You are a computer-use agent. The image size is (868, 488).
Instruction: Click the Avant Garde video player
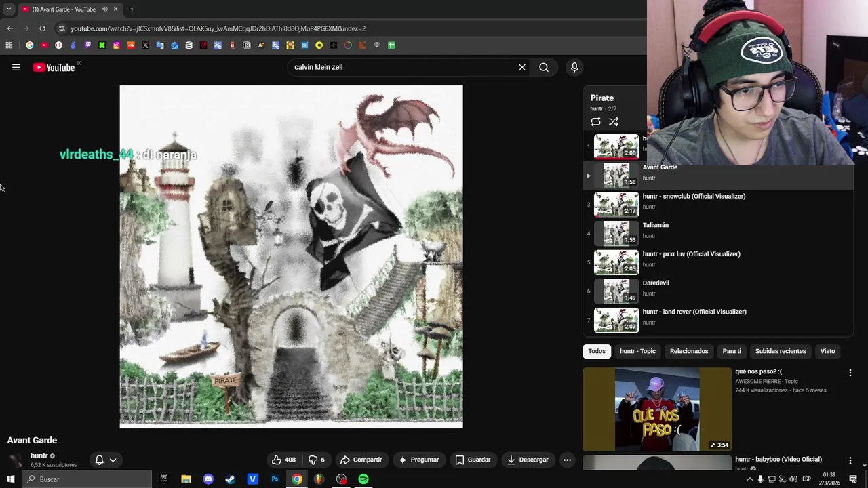point(292,257)
